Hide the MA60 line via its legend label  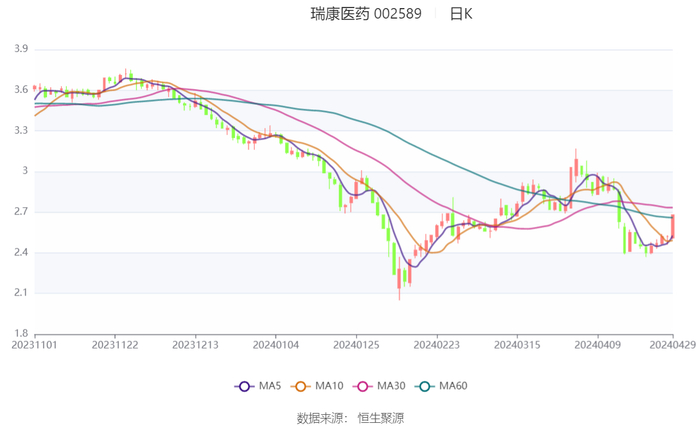pyautogui.click(x=453, y=386)
